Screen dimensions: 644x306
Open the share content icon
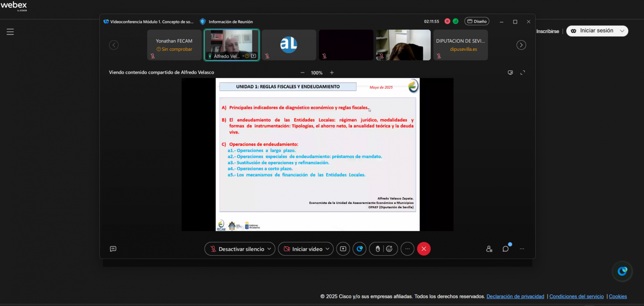343,249
